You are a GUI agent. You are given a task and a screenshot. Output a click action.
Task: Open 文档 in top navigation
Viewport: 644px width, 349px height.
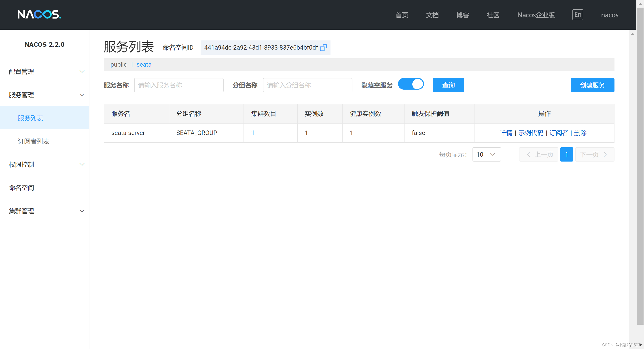pos(432,15)
